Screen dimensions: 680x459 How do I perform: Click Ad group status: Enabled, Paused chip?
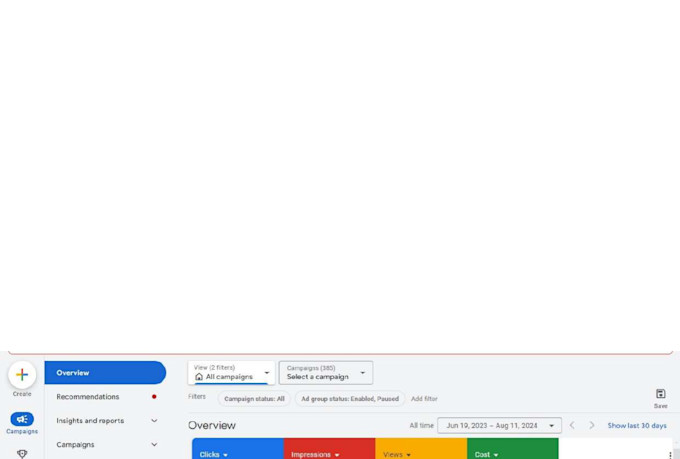click(350, 399)
